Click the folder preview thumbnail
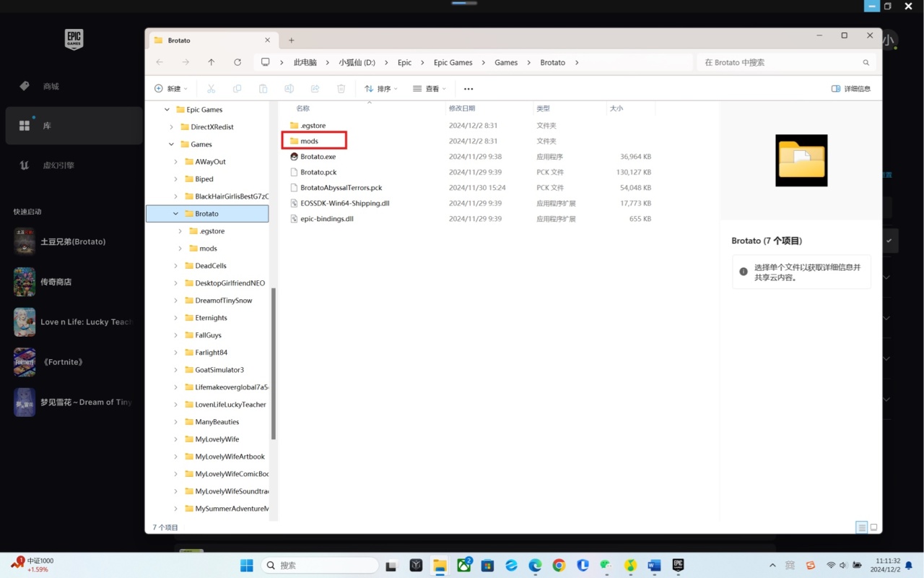924x578 pixels. coord(801,160)
